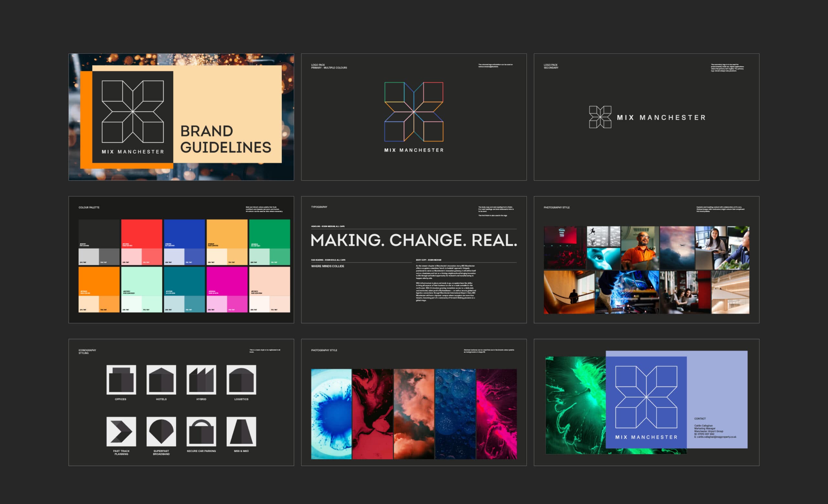Screen dimensions: 828x504
Task: Select the magenta colour swatch
Action: pos(227,281)
